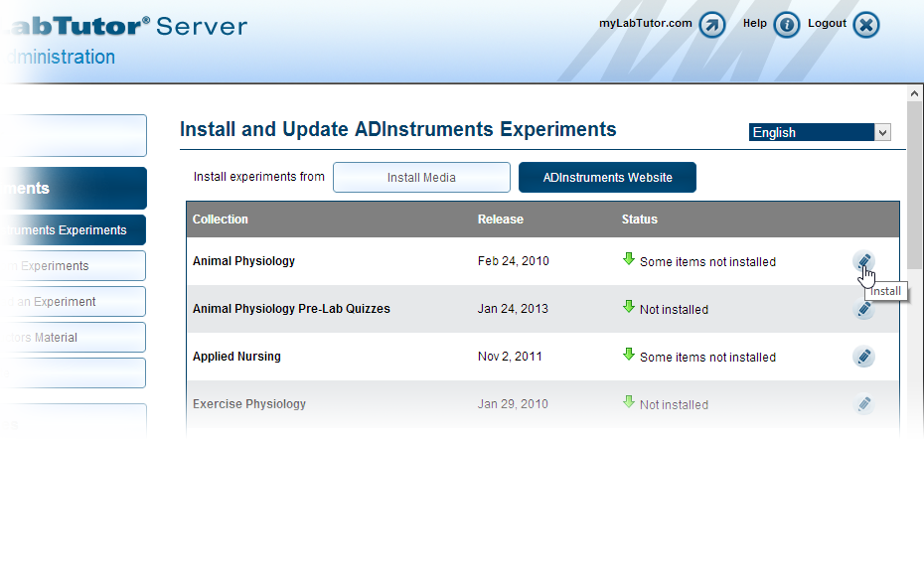
Task: Click the Logout text label
Action: coord(827,22)
